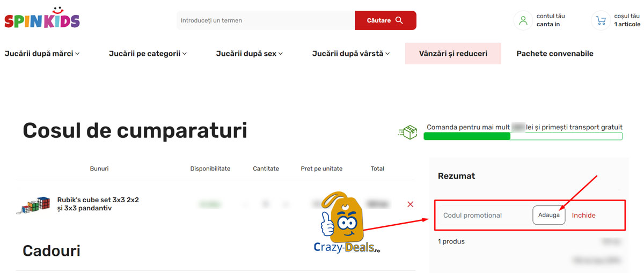Click the Cantitate column header
This screenshot has width=644, height=273.
coord(266,168)
